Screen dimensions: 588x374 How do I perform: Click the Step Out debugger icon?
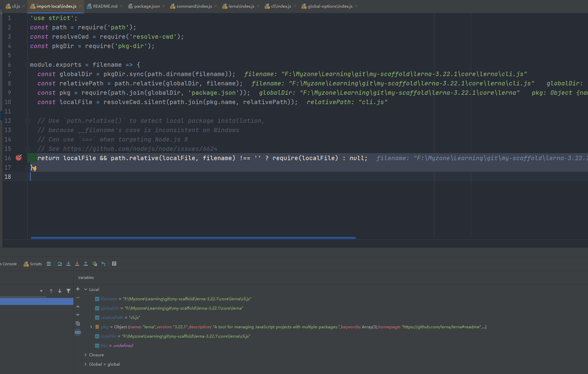[x=86, y=264]
